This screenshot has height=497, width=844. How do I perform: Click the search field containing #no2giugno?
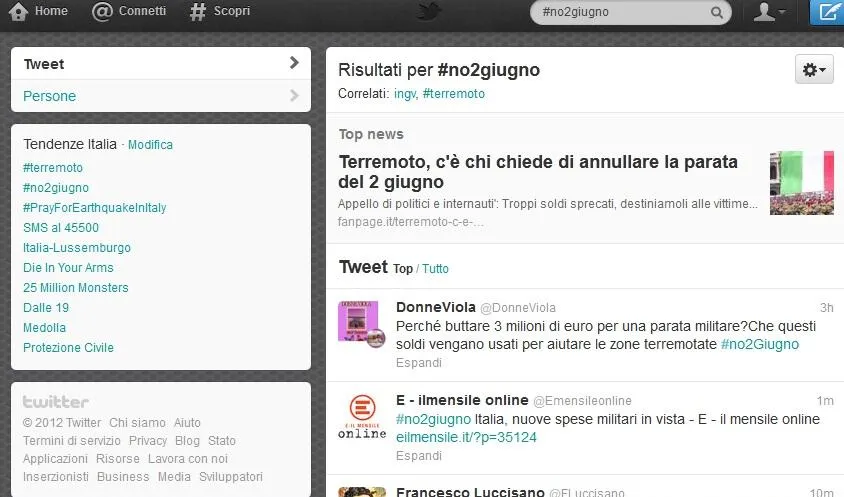point(620,13)
